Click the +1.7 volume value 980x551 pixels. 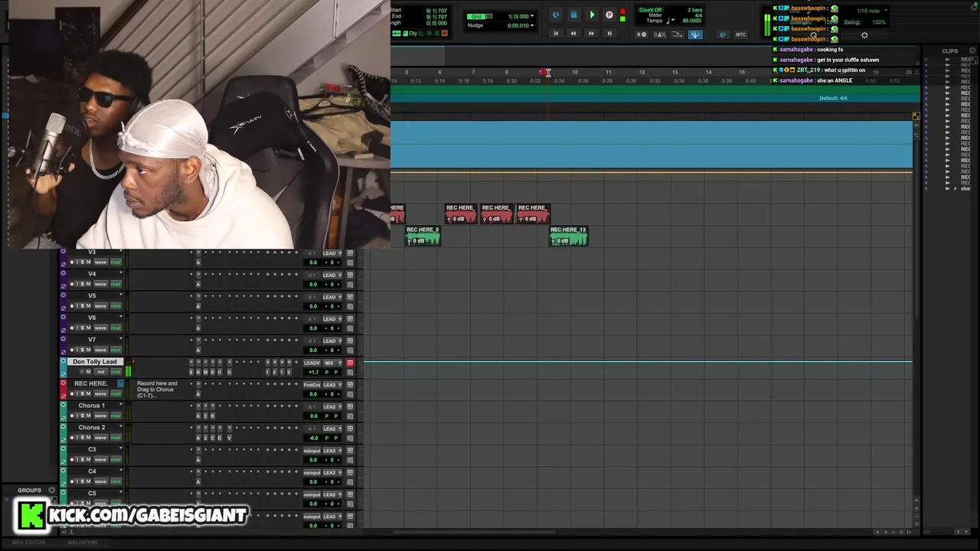[x=314, y=372]
